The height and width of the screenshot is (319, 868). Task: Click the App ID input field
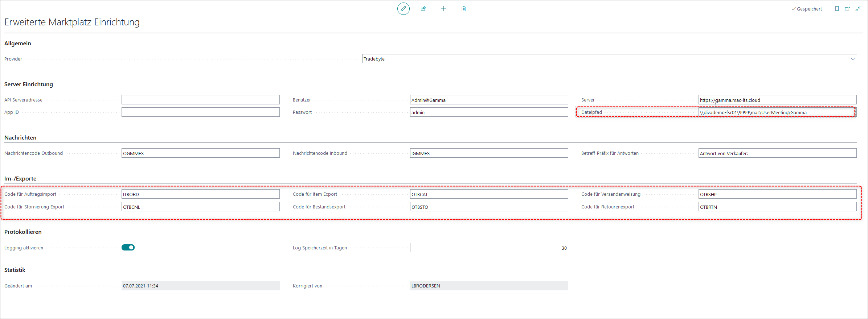tap(201, 112)
